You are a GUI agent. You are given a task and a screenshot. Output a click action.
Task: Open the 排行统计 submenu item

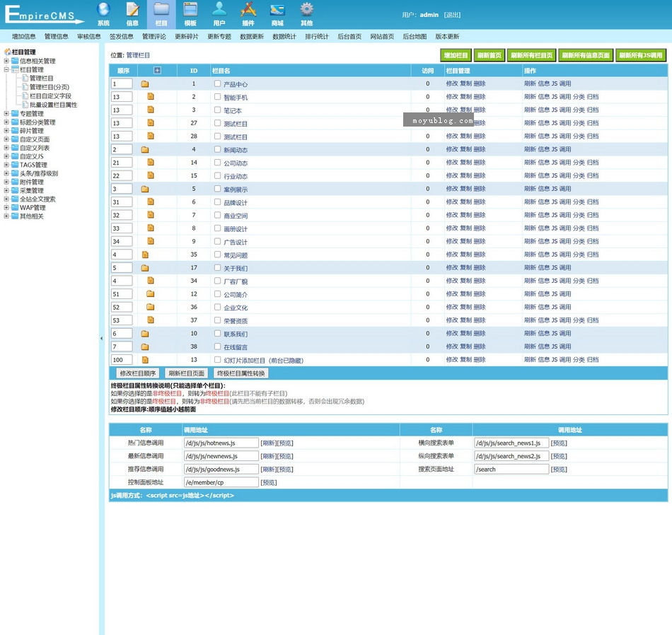(317, 37)
